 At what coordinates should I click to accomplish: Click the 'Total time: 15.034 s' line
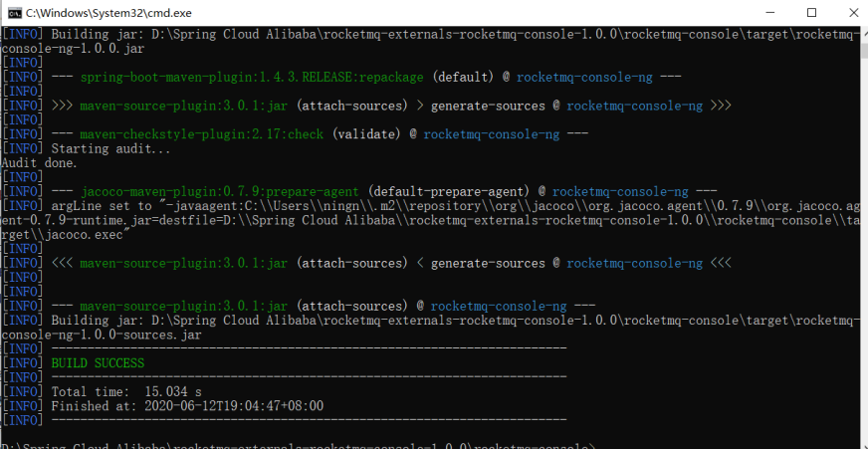(x=126, y=392)
